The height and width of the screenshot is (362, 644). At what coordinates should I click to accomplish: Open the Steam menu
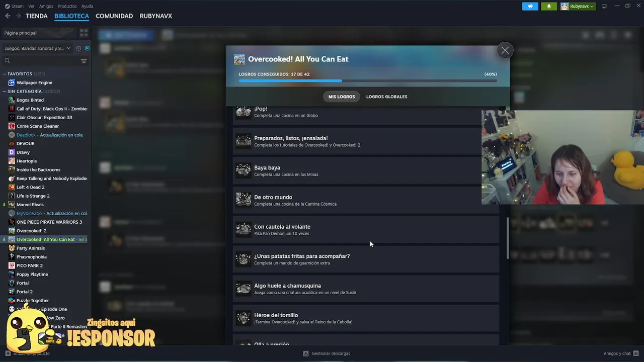click(14, 6)
